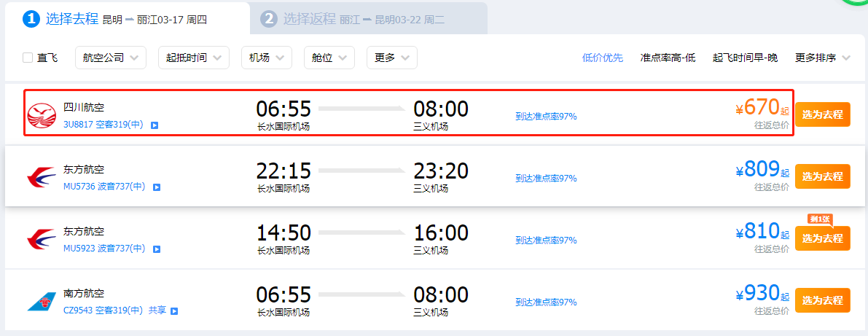Viewport: 868px width, 336px height.
Task: Click the ¥670 price
Action: pos(762,107)
